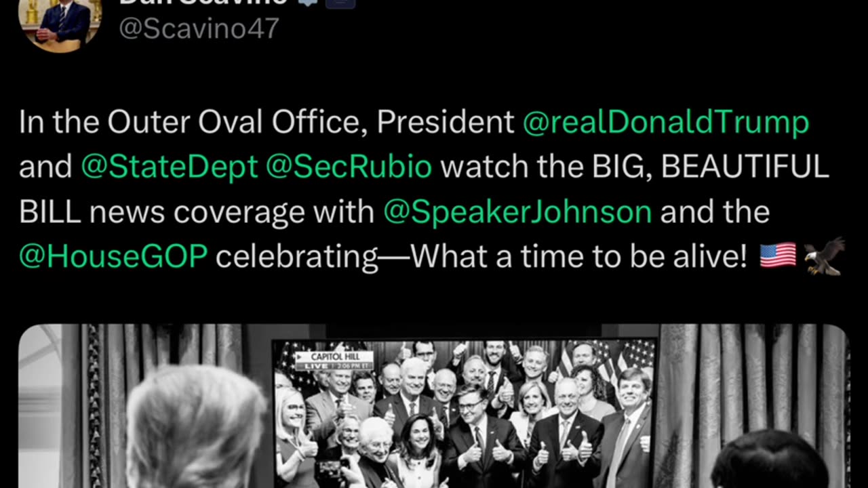Follow the @SpeakerJohnson mention link
This screenshot has width=868, height=488.
pyautogui.click(x=517, y=212)
